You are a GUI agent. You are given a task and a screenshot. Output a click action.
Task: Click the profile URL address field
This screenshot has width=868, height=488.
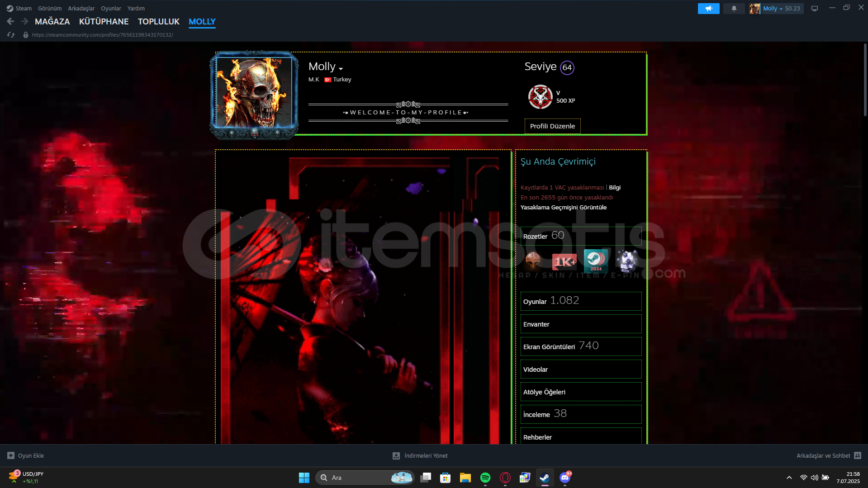(102, 35)
